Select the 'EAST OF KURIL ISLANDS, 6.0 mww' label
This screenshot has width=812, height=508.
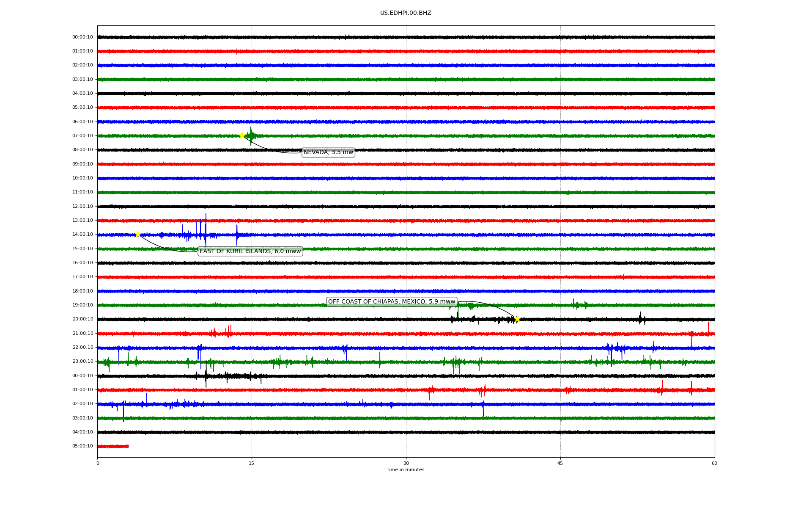tap(250, 251)
